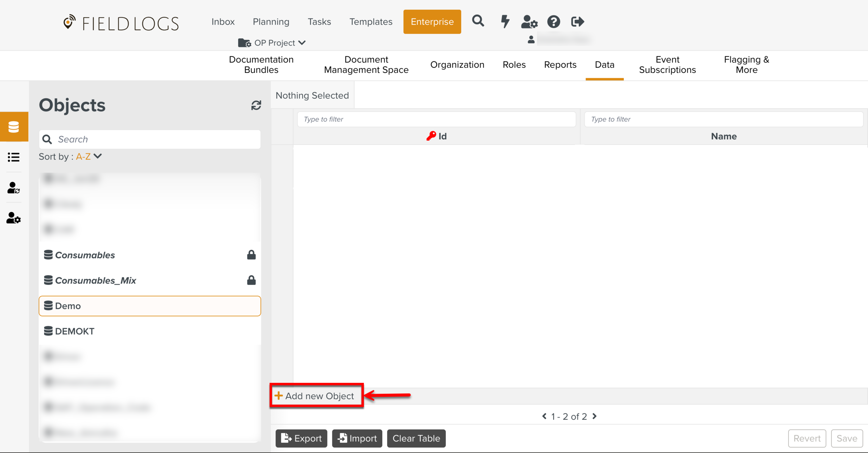Click the search magnifier icon in top bar
Viewport: 868px width, 453px height.
pos(478,21)
